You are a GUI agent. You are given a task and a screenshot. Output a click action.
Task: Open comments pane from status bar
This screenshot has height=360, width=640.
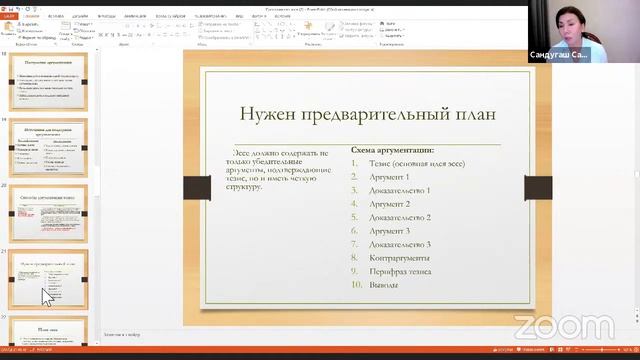point(531,350)
